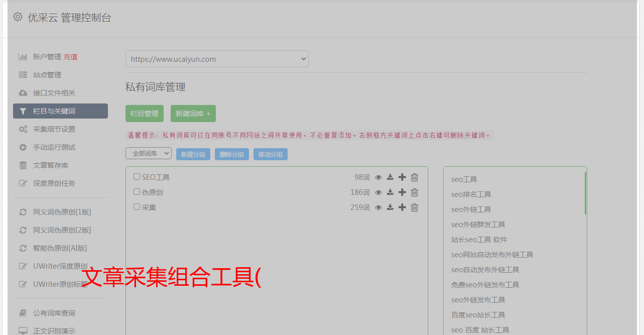Viewport: 644px width, 335px height.
Task: Click the 充值 recharge link
Action: 70,57
